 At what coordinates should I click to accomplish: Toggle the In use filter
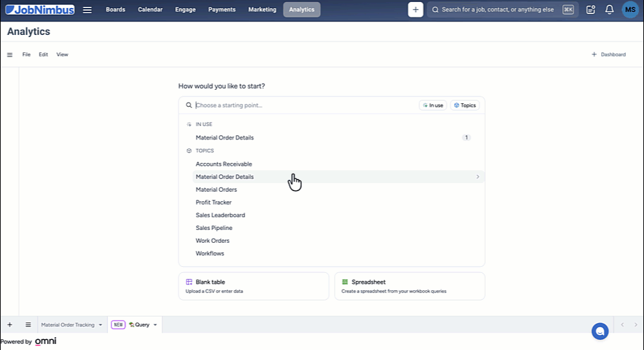433,105
